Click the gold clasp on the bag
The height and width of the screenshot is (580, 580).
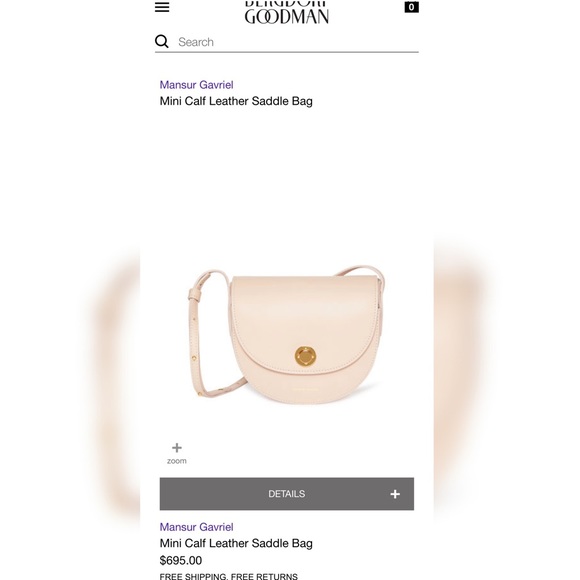tap(305, 356)
